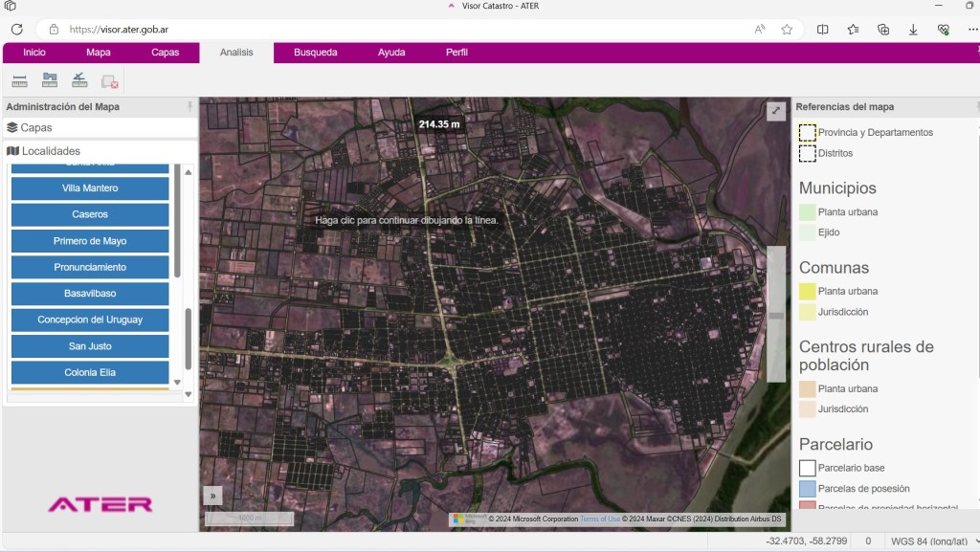
Task: Click the Distritos legend symbol
Action: pyautogui.click(x=807, y=153)
